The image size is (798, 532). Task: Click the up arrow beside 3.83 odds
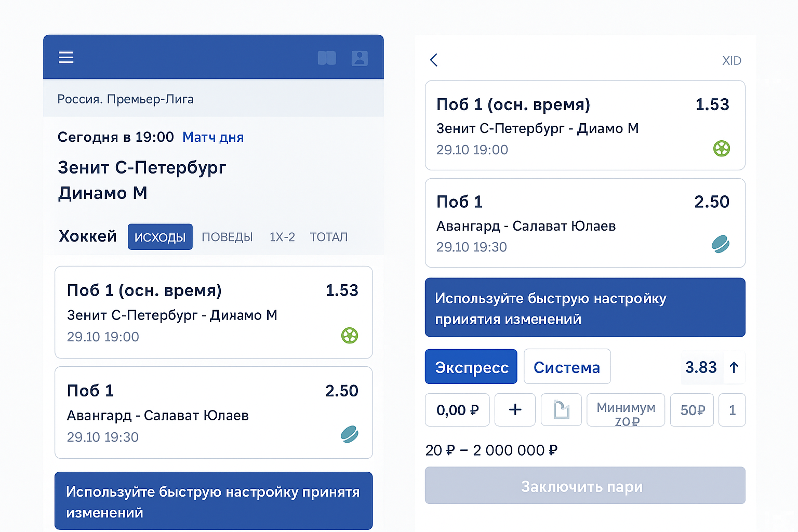coord(734,367)
